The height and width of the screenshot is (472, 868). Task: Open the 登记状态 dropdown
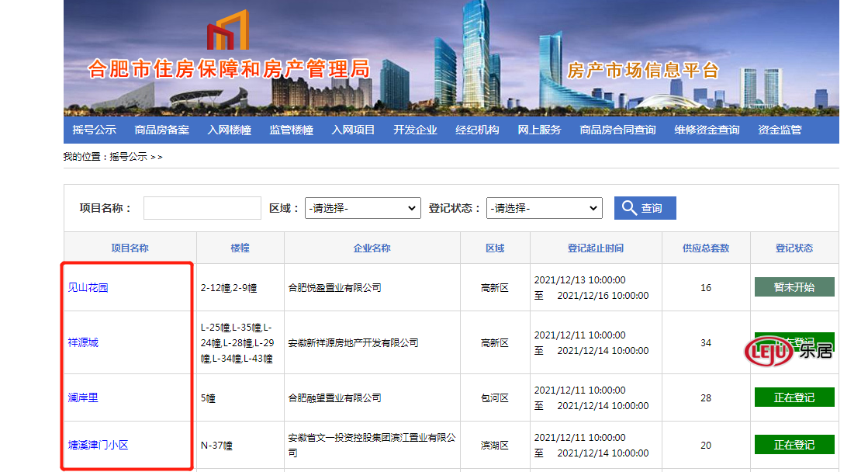(545, 208)
